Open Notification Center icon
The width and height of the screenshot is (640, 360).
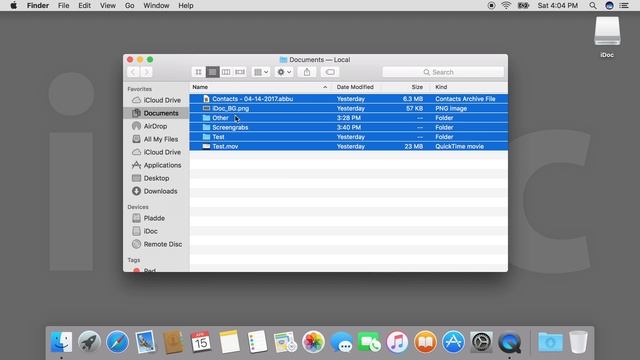(624, 5)
